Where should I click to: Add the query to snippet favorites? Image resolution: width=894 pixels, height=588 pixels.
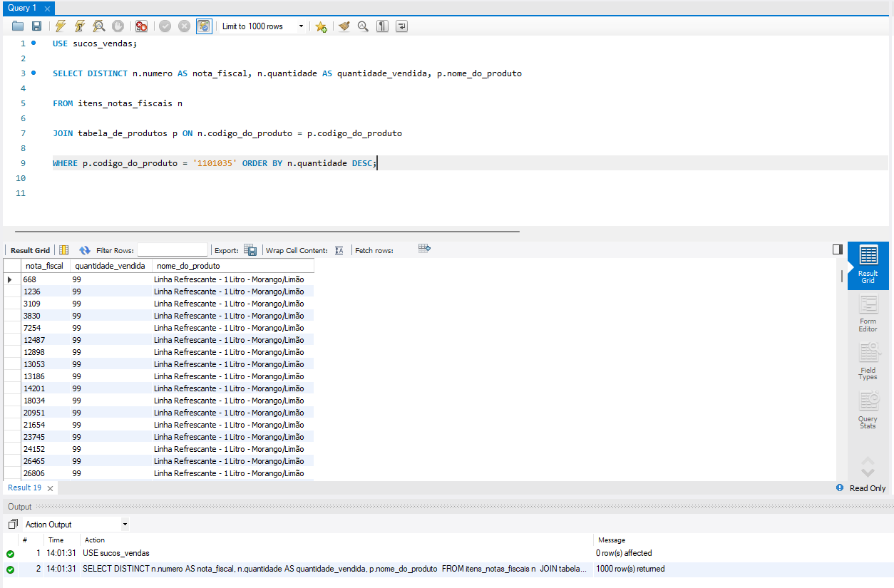(321, 26)
